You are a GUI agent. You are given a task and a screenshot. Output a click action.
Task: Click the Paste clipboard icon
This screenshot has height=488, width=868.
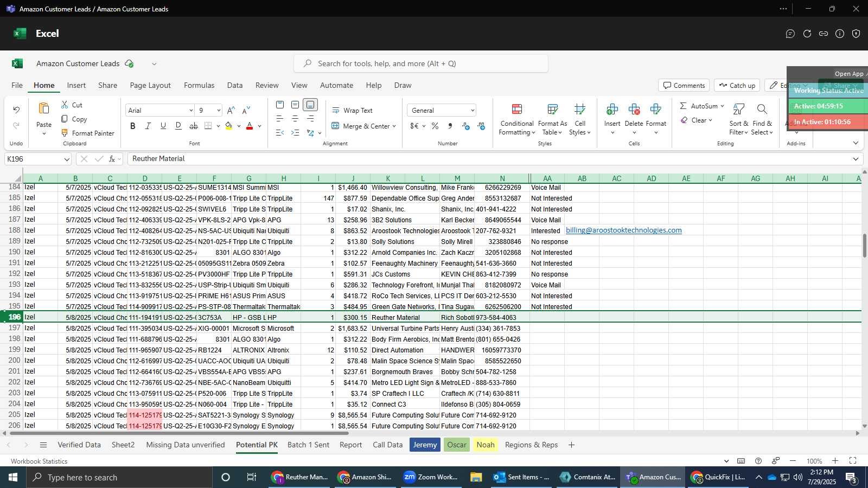coord(44,108)
